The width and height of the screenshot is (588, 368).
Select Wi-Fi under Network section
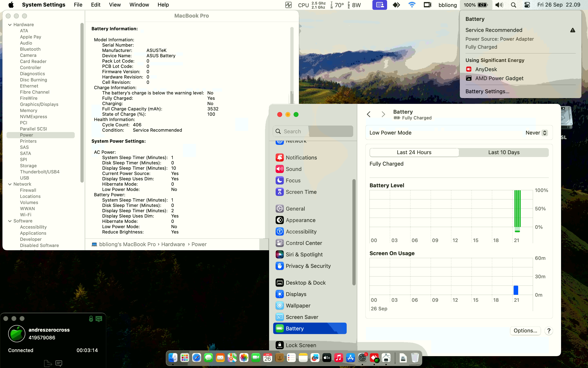[26, 215]
